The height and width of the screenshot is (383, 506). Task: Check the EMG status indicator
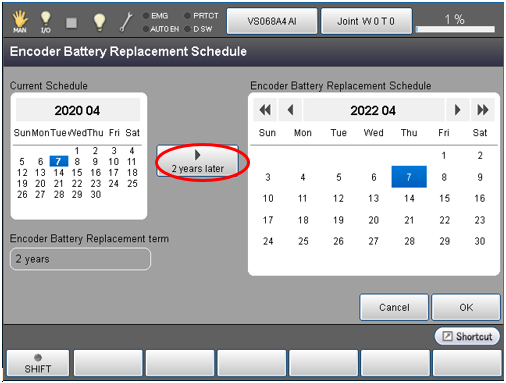tap(156, 16)
